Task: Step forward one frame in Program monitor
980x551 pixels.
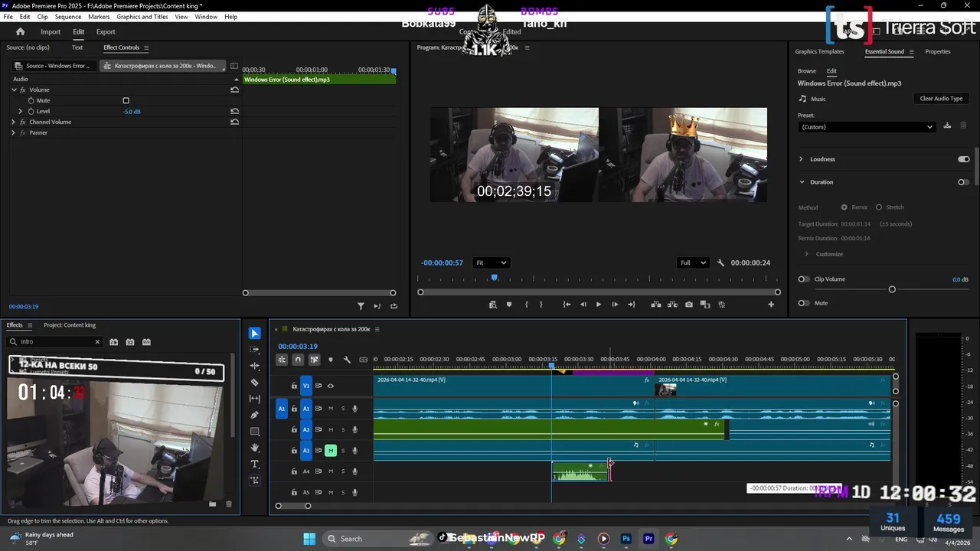Action: point(615,305)
